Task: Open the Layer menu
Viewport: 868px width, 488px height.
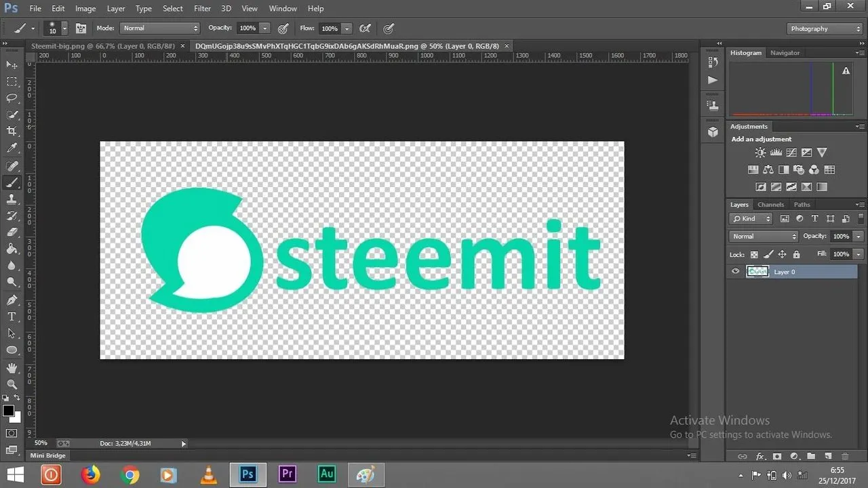Action: coord(116,9)
